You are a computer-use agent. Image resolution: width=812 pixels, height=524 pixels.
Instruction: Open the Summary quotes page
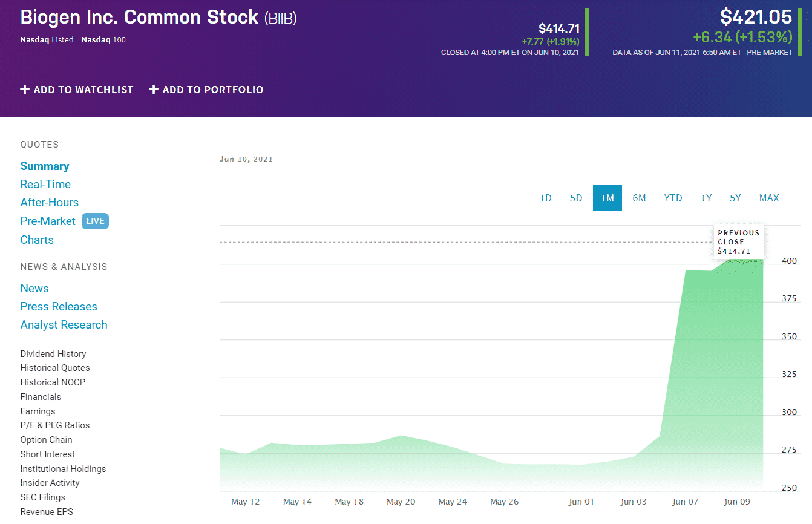coord(45,166)
